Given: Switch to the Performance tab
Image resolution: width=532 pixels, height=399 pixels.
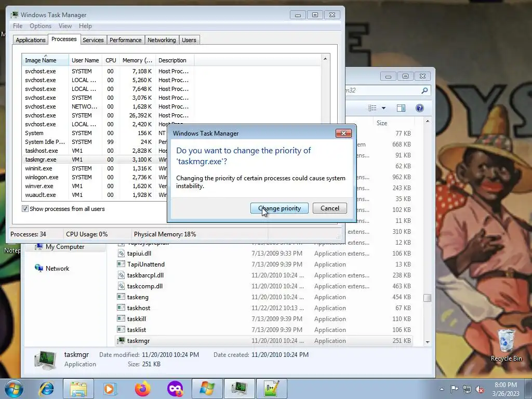Looking at the screenshot, I should (125, 40).
